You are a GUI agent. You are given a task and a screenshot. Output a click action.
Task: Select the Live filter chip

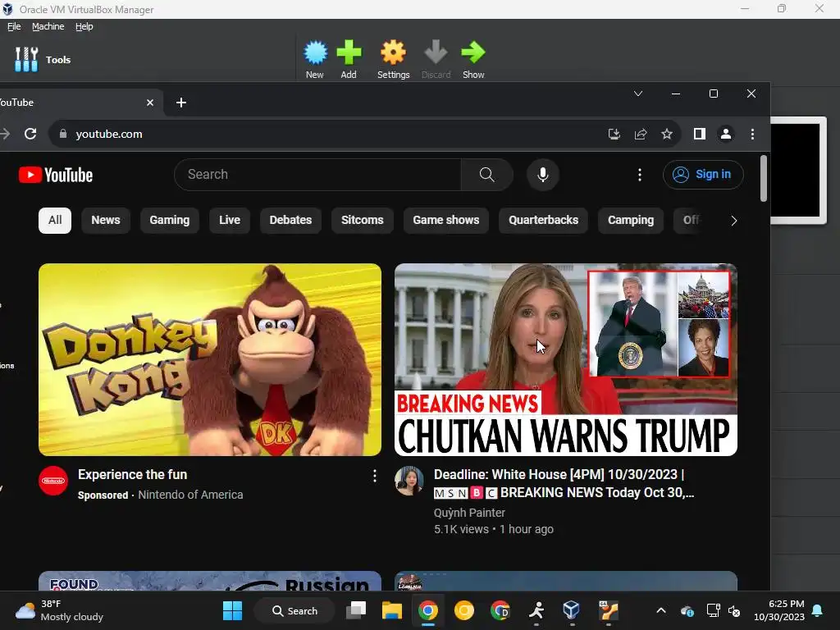point(230,220)
